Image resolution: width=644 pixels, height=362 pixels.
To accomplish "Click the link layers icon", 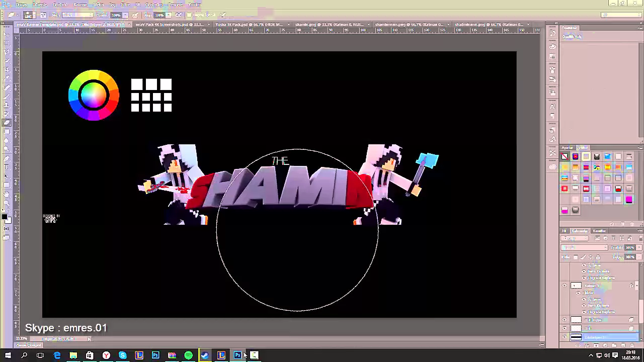I will (x=578, y=345).
